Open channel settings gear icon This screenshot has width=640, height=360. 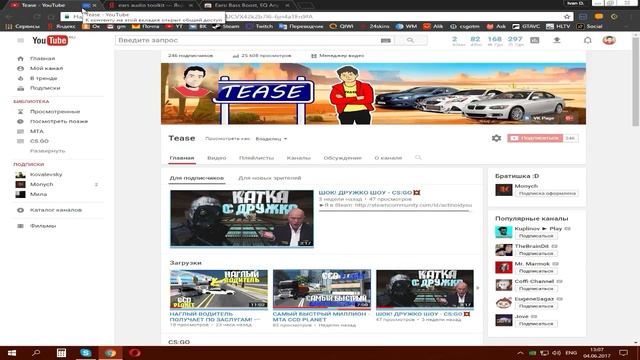(496, 138)
